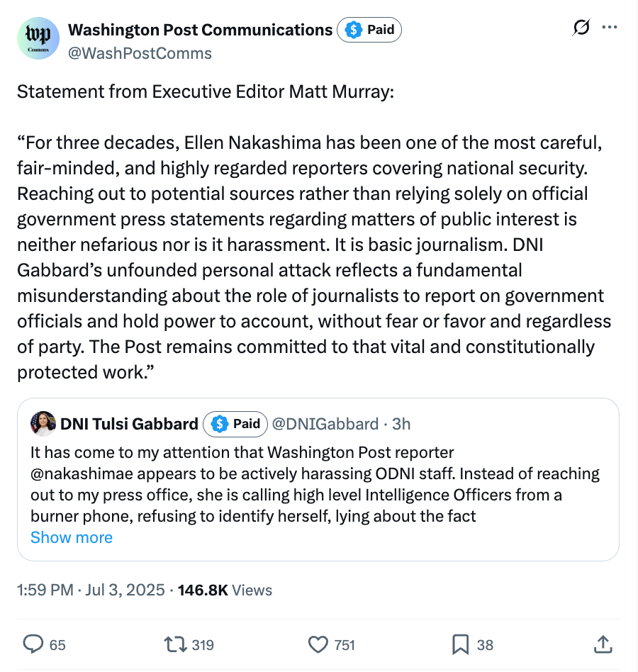
Task: Click the DNI Tulsi Gabbard display name
Action: [x=130, y=424]
